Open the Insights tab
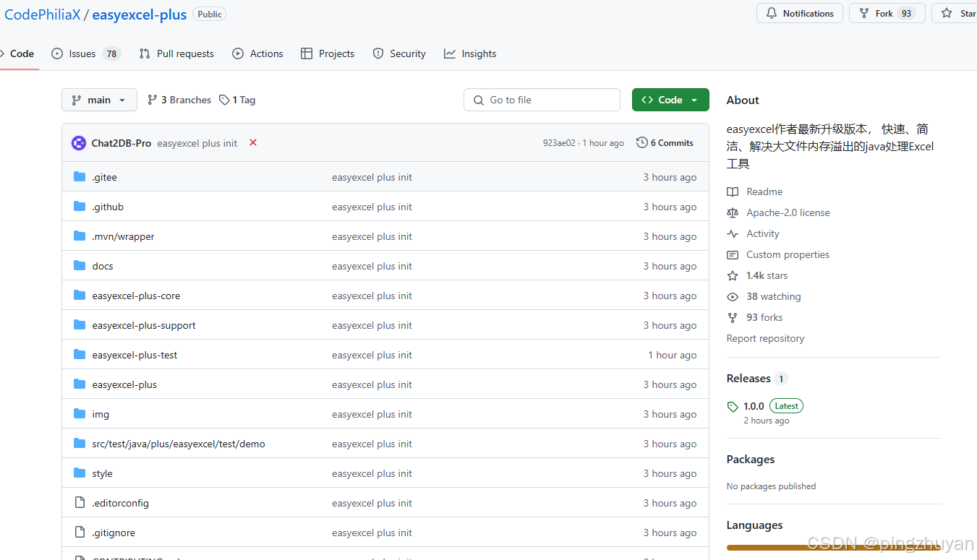The height and width of the screenshot is (560, 977). [x=470, y=53]
